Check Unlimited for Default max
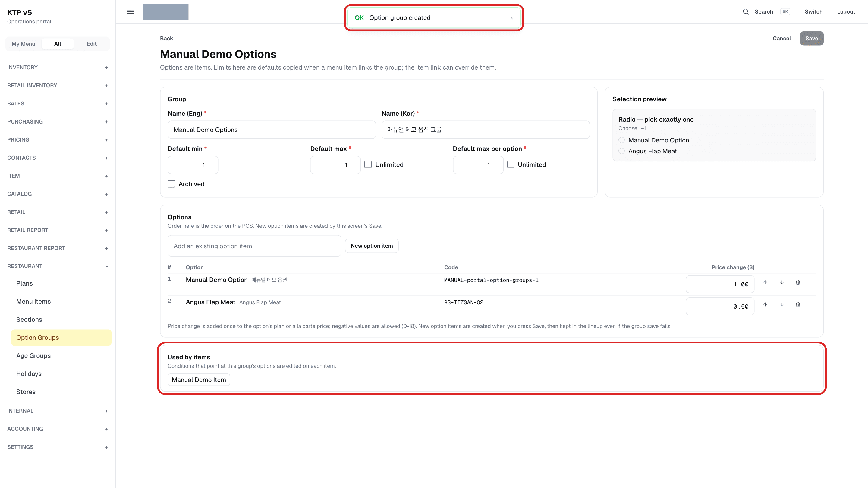The image size is (868, 488). 368,165
